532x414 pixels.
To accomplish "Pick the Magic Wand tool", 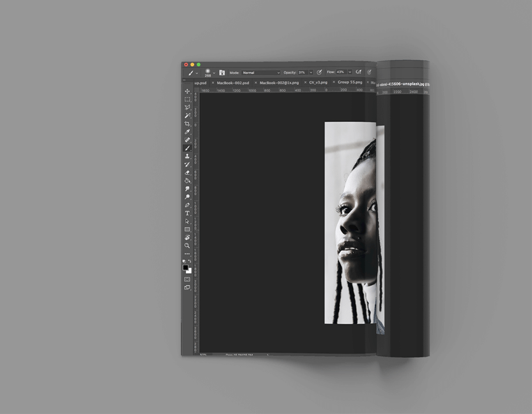I will point(187,115).
